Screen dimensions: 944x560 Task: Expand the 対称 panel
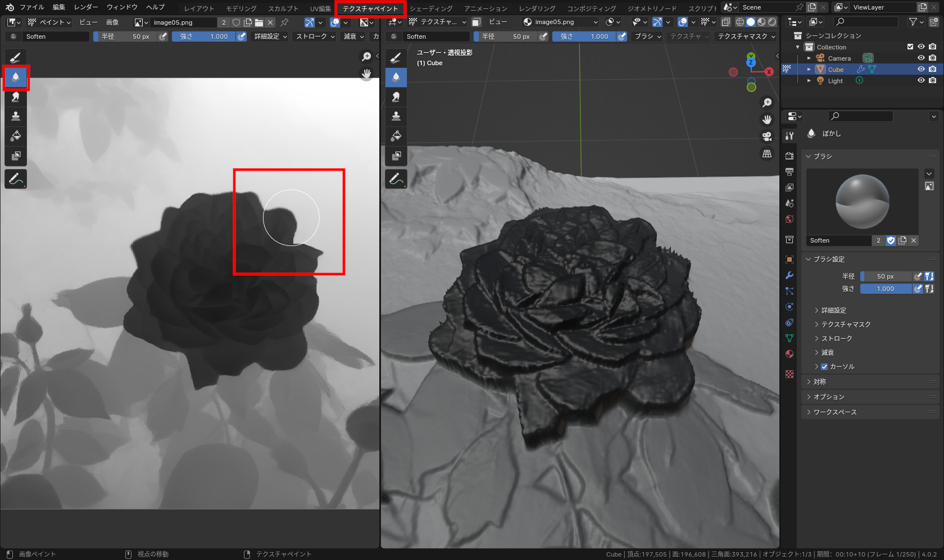tap(819, 382)
